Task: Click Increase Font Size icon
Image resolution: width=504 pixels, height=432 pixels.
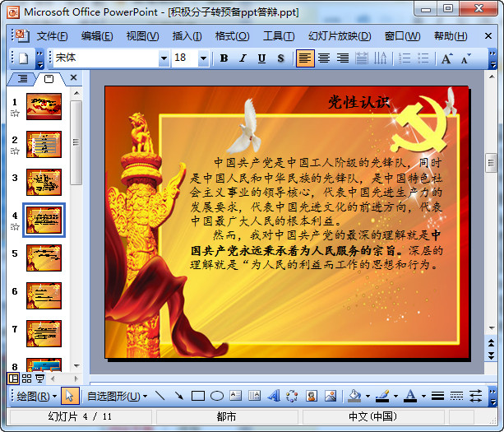Action: click(446, 58)
